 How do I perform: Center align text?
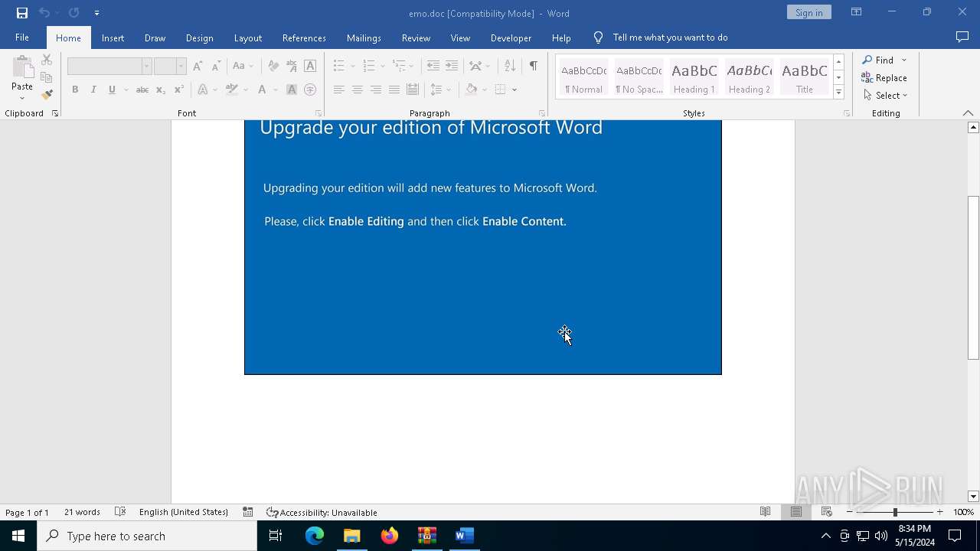pyautogui.click(x=357, y=90)
